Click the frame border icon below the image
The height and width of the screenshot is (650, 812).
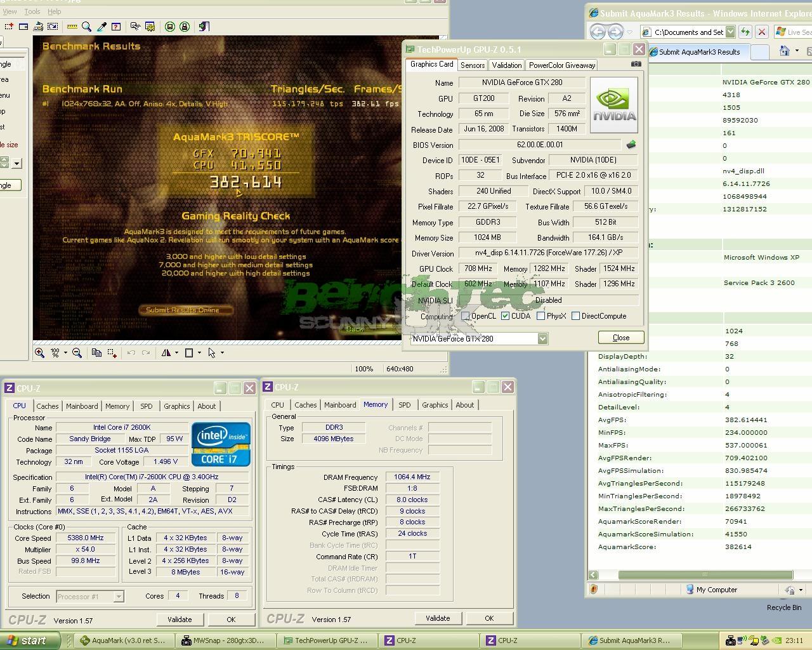pyautogui.click(x=189, y=353)
